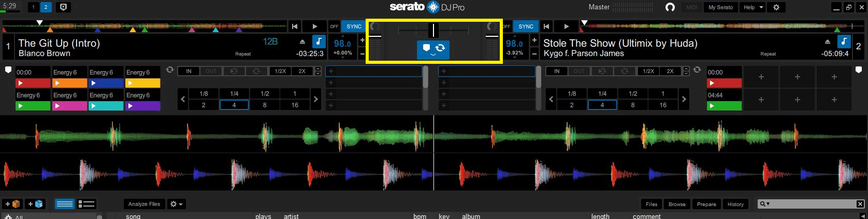Double deck 1 loop with 2X
This screenshot has height=219, width=868.
[x=302, y=71]
